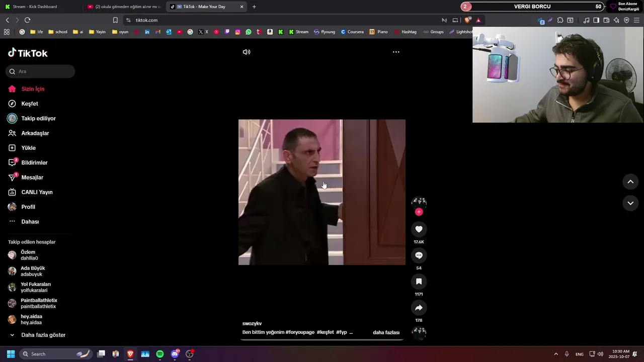Open Brave Shields lion icon
This screenshot has height=362, width=644.
[x=468, y=20]
